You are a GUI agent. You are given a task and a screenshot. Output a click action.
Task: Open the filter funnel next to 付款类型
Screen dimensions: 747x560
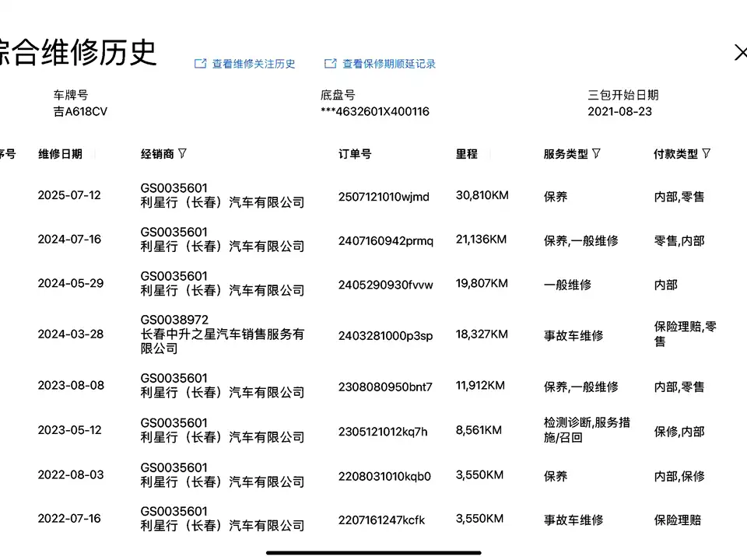[706, 153]
